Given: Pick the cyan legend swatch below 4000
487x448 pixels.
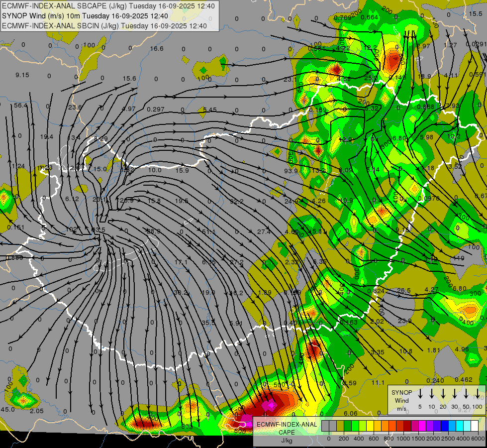Looking at the screenshot, I should pyautogui.click(x=459, y=426).
